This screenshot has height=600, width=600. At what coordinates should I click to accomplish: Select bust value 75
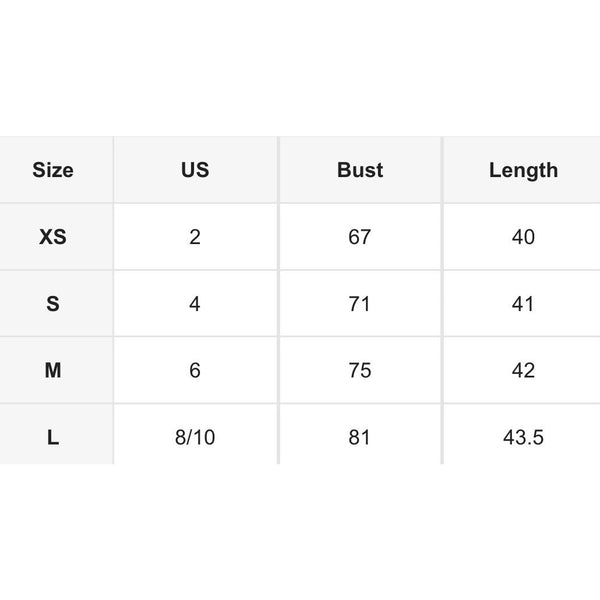[360, 370]
